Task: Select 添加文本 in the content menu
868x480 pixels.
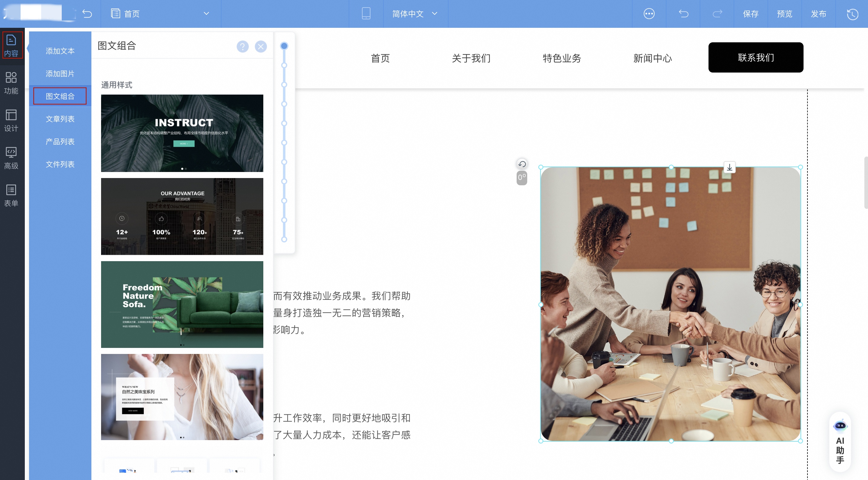Action: [60, 51]
